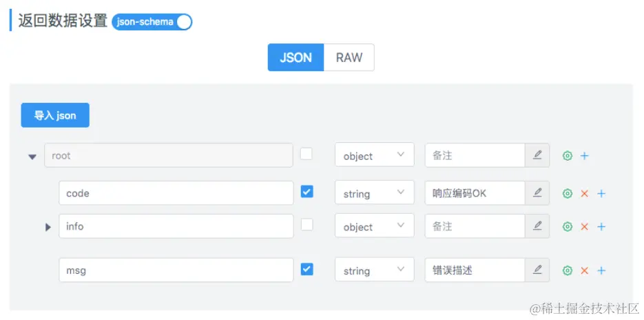
Task: Uncheck the required box for code
Action: 307,191
